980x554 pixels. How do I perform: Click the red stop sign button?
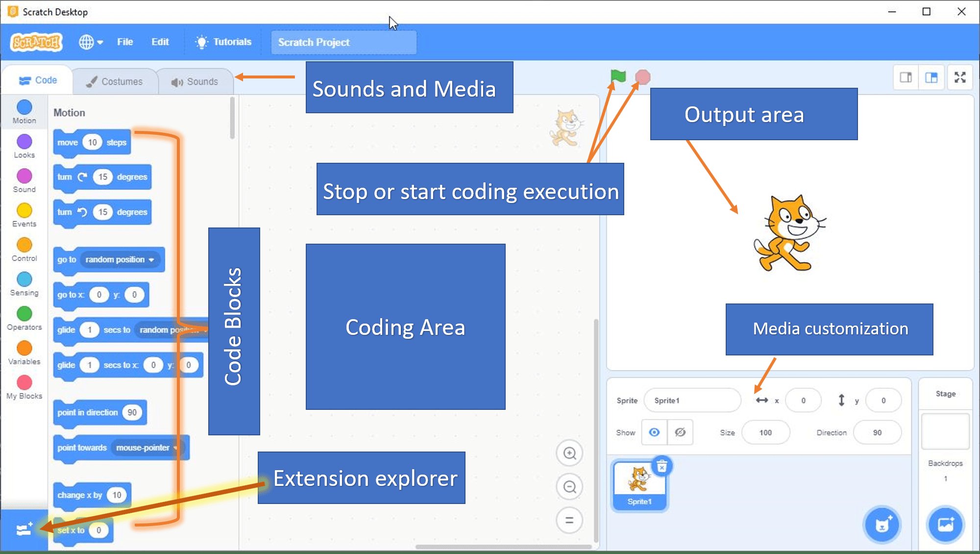pos(642,77)
